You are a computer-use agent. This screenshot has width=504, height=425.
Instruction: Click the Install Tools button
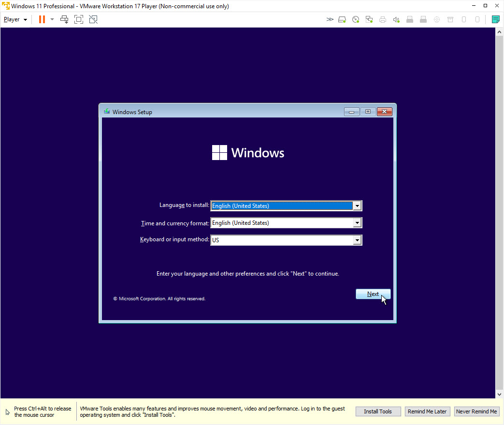[x=378, y=411]
